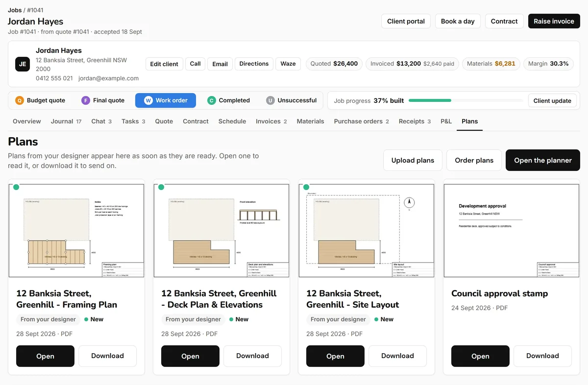The height and width of the screenshot is (385, 588).
Task: Click Order plans
Action: coord(474,160)
